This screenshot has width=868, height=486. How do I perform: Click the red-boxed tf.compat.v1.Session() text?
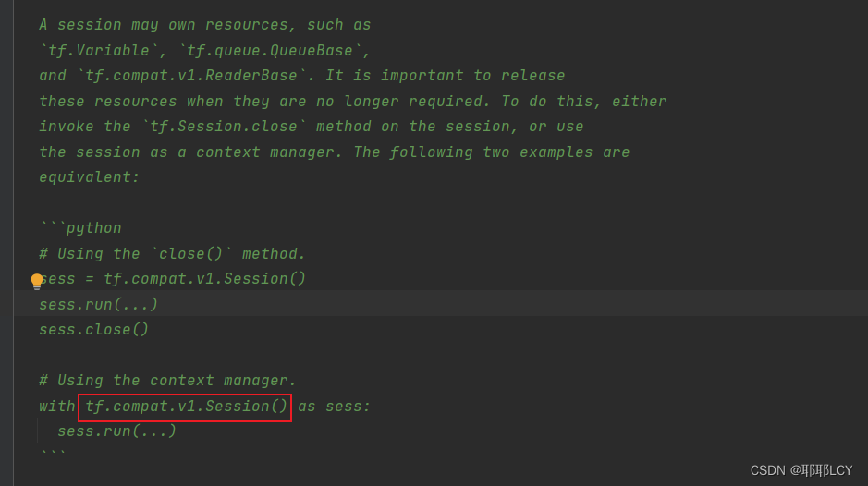point(185,407)
